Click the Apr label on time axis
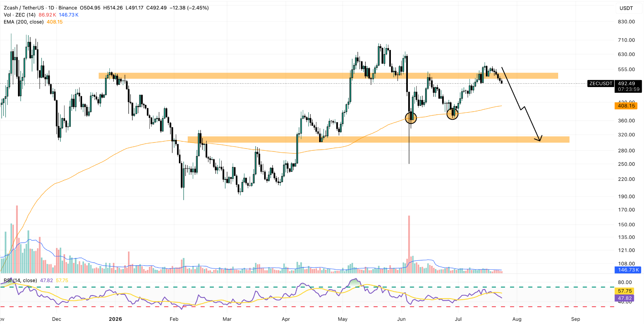The image size is (644, 324). click(286, 319)
